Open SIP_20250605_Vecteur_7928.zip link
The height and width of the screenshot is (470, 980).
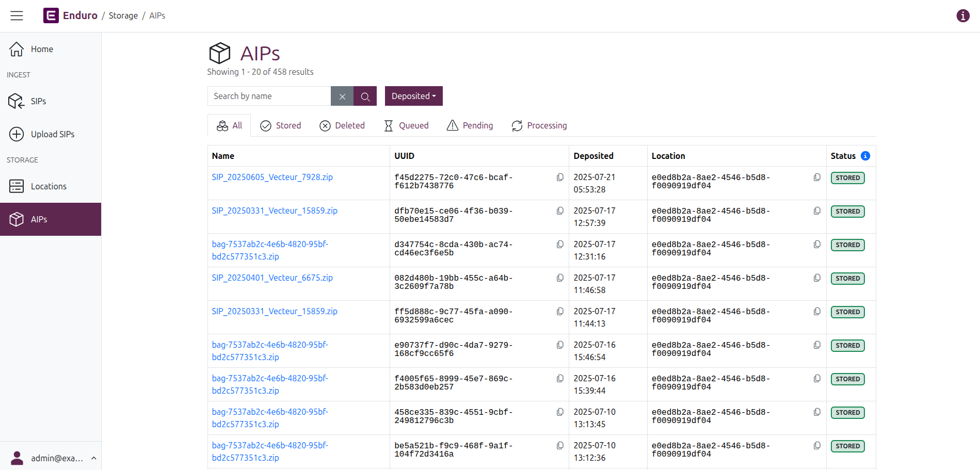(x=272, y=177)
